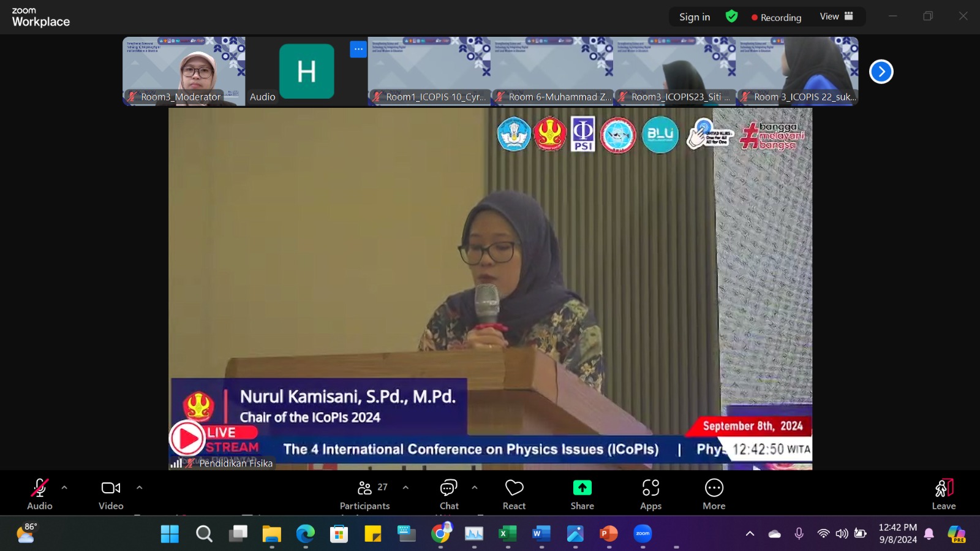The width and height of the screenshot is (980, 551).
Task: Select the Room 6-Muhammad Z... thumbnail
Action: click(x=552, y=71)
